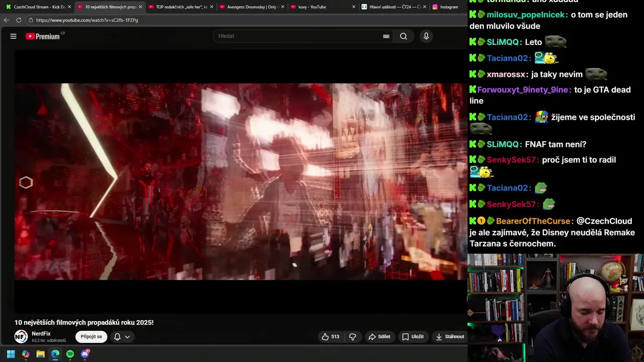Close the Hlavní události ČT24 tab

tap(425, 7)
